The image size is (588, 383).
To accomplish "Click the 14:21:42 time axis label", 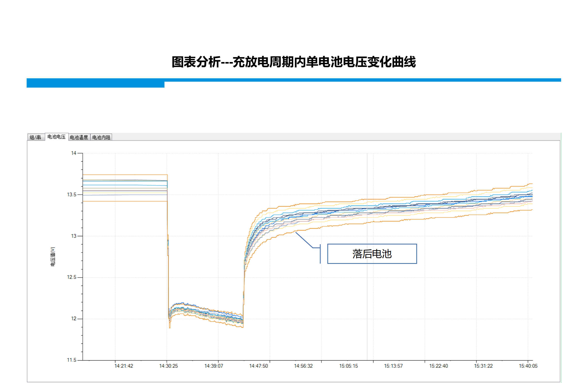I will click(x=124, y=366).
